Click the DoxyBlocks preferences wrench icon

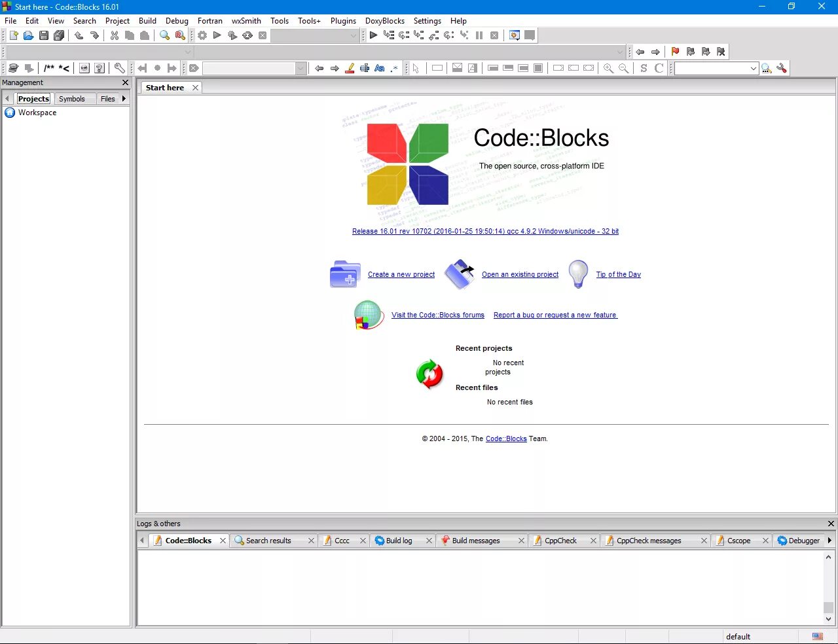120,68
